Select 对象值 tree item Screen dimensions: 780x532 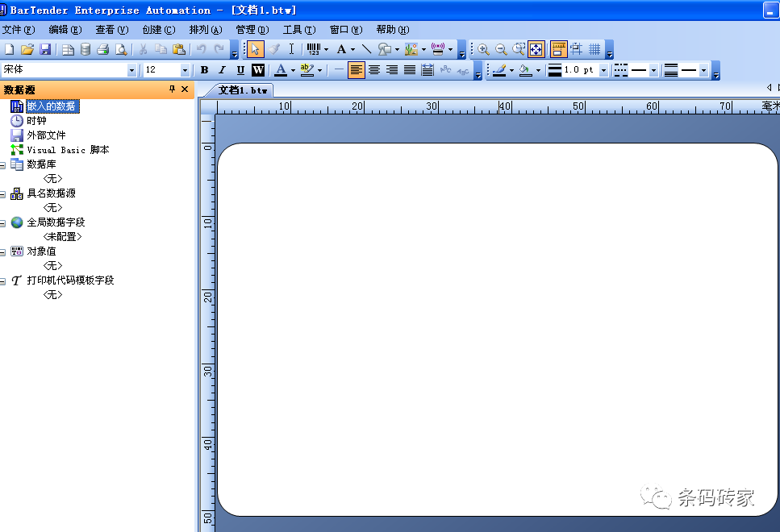41,251
